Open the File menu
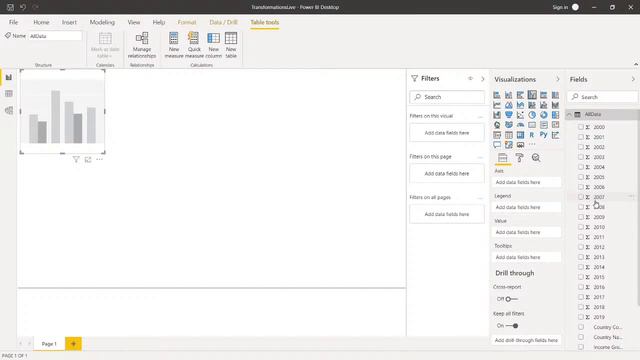The image size is (640, 360). tap(13, 22)
